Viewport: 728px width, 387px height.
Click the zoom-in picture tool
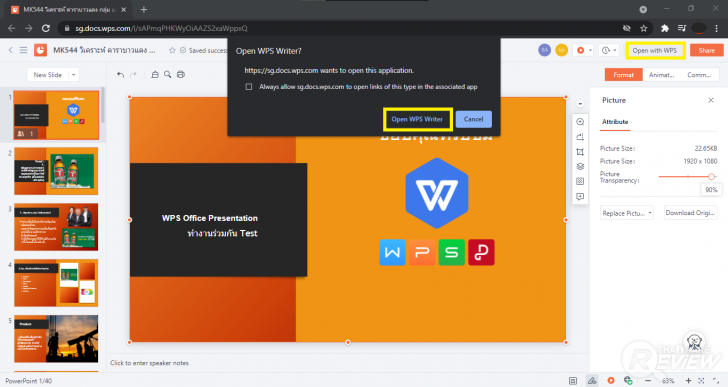[x=580, y=122]
